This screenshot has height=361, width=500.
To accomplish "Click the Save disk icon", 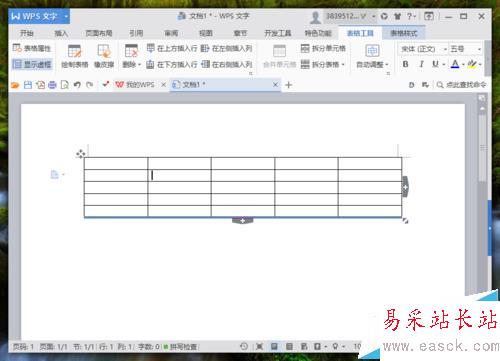I will (28, 85).
